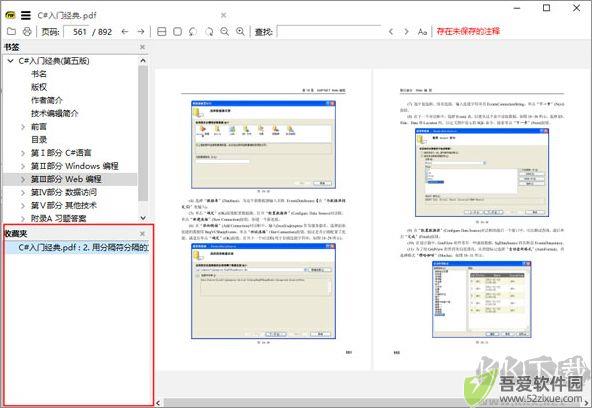Click the print icon
Viewport: 592px width, 408px height.
click(x=27, y=32)
